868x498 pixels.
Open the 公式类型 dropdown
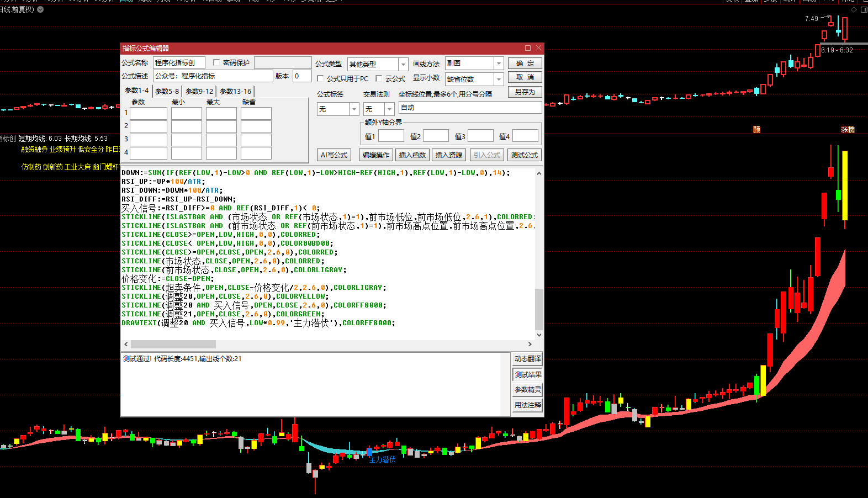point(403,64)
